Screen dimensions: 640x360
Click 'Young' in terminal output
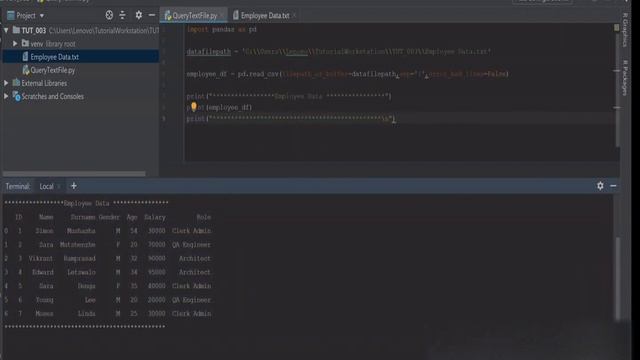pos(44,300)
